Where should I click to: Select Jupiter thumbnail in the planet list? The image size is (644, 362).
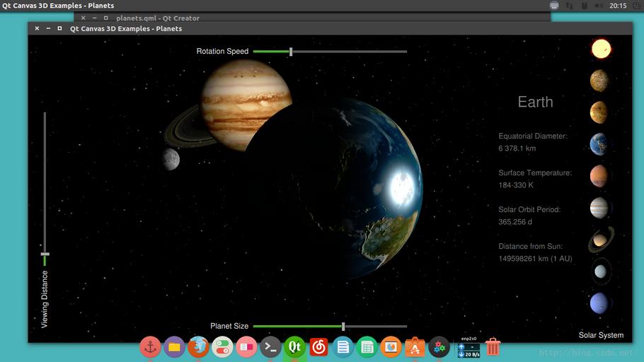599,208
